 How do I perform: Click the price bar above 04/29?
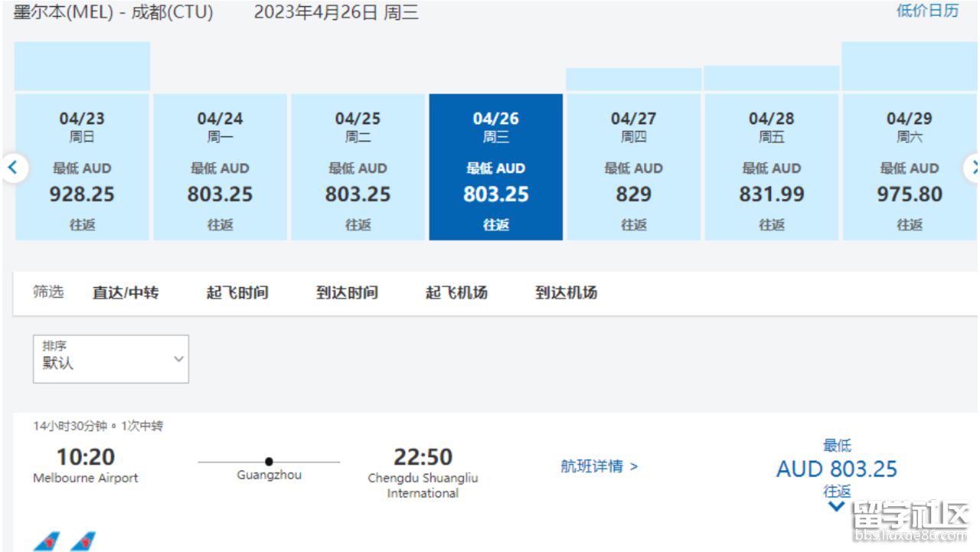[x=909, y=67]
